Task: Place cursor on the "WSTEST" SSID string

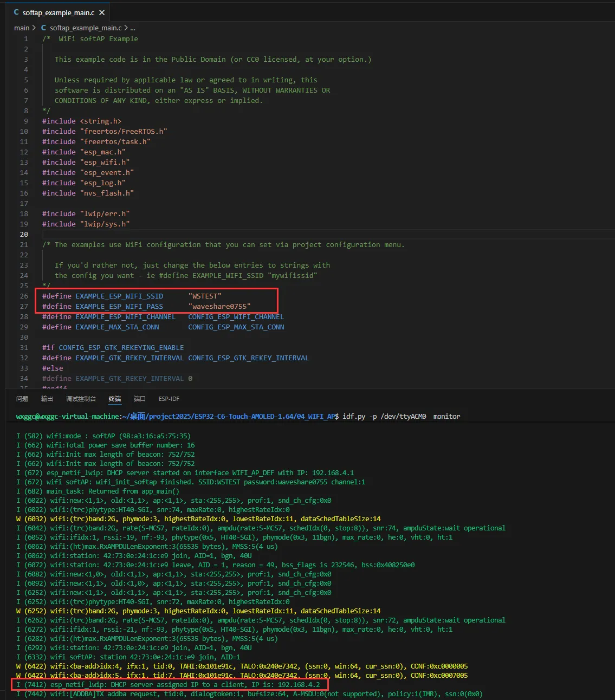Action: click(205, 296)
